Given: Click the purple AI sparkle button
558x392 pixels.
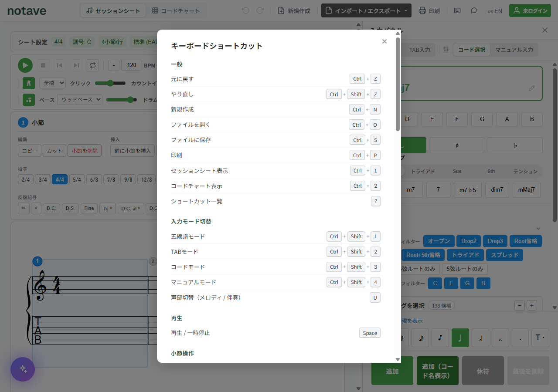Looking at the screenshot, I should click(23, 369).
